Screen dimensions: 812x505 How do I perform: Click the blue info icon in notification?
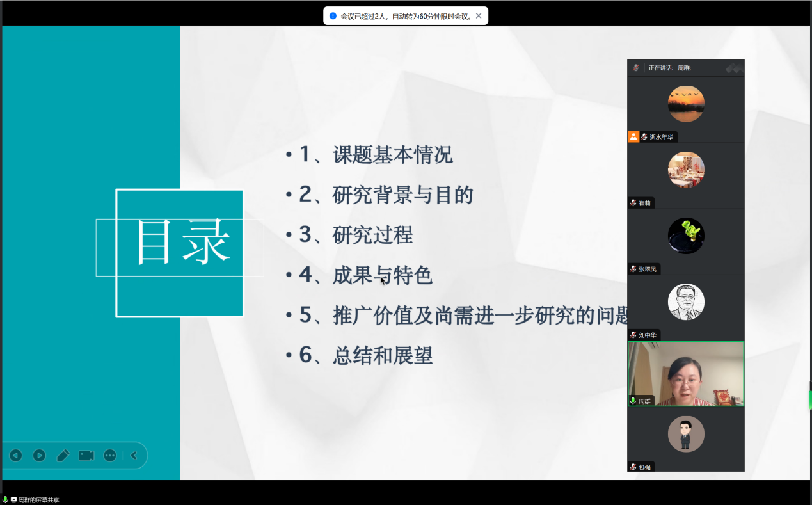pyautogui.click(x=333, y=16)
